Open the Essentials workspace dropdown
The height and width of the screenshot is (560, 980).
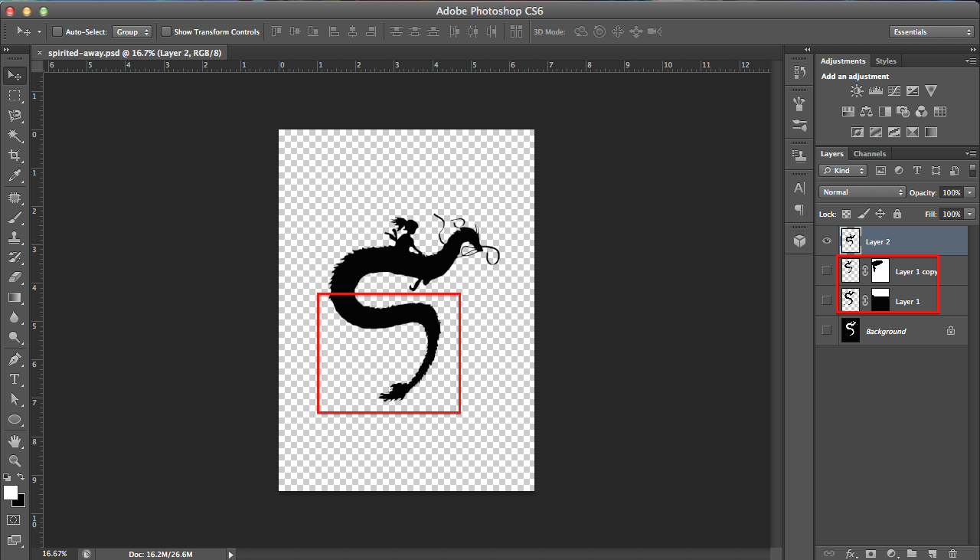pyautogui.click(x=932, y=31)
